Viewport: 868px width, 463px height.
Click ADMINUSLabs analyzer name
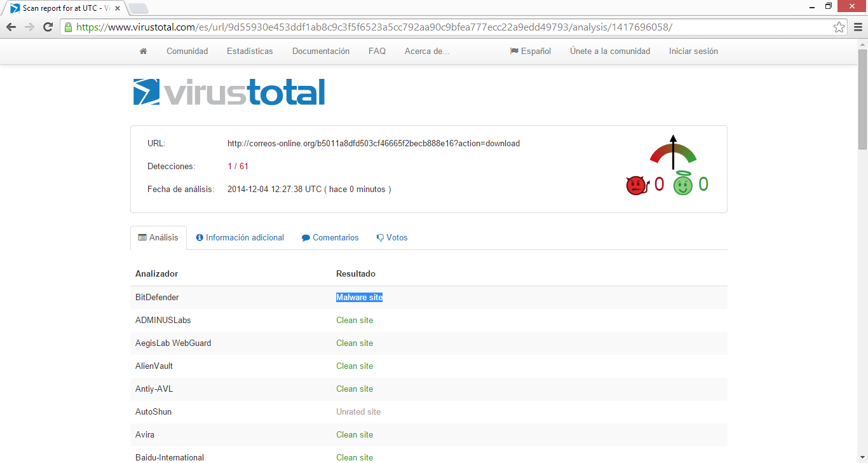click(163, 320)
